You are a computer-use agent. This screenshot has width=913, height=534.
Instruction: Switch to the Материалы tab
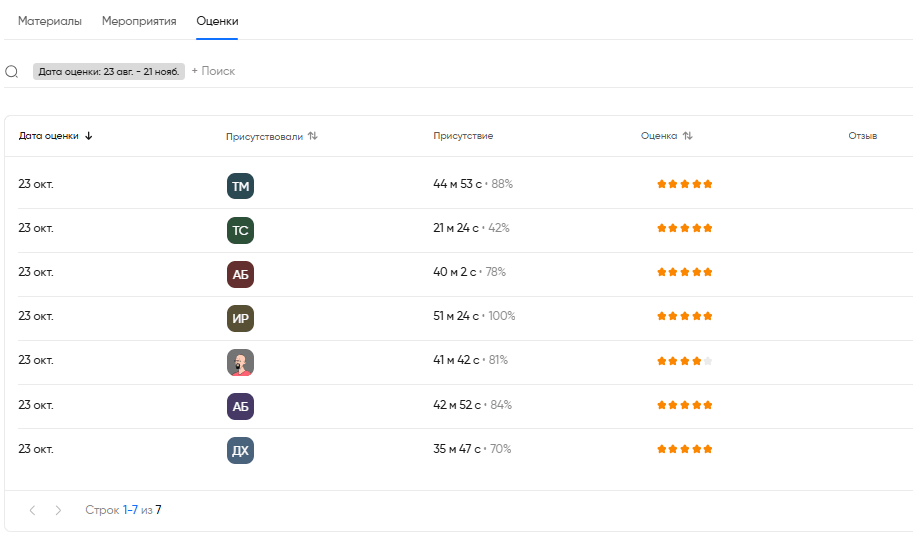pyautogui.click(x=50, y=21)
